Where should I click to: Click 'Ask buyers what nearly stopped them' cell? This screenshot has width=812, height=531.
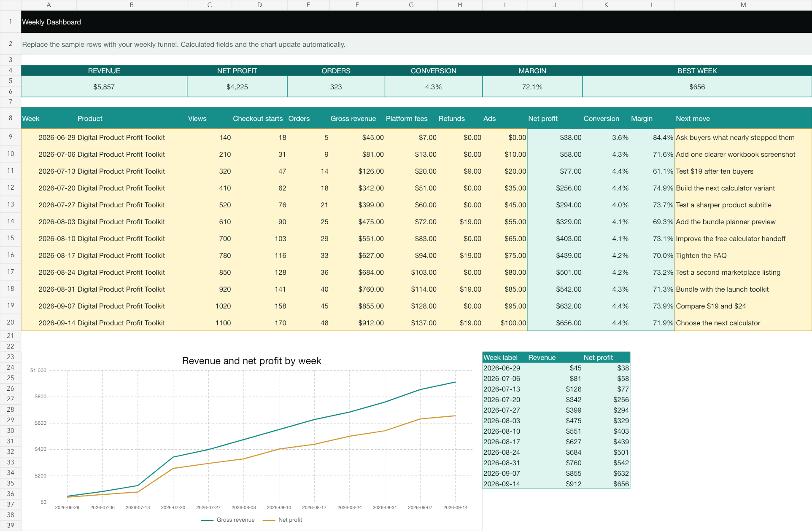[x=743, y=137]
